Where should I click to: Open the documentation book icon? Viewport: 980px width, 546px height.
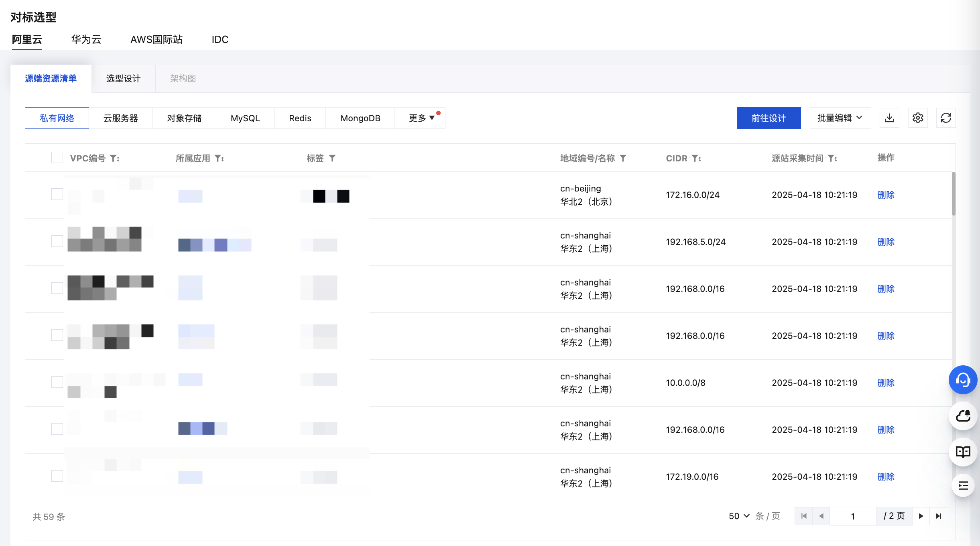click(963, 452)
